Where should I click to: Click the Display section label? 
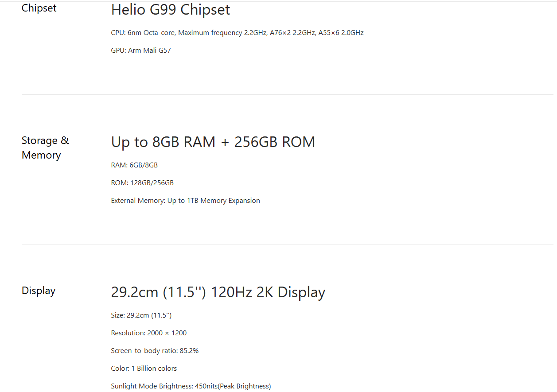39,291
